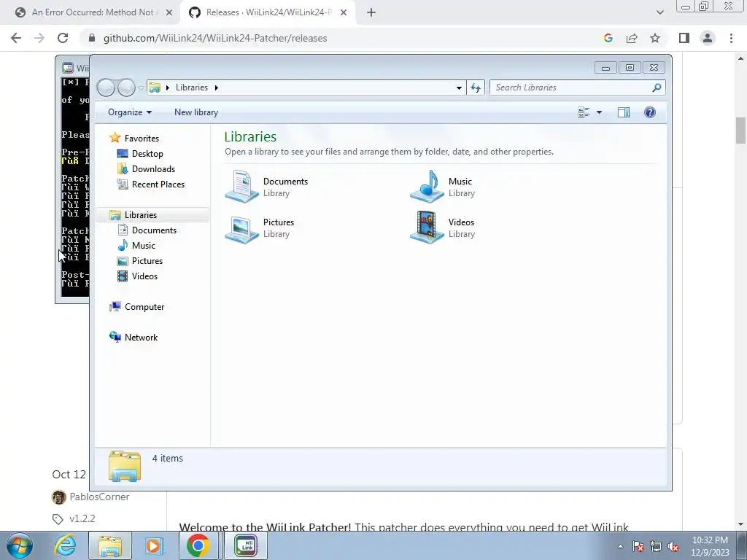Screen dimensions: 747x560
Task: Close the Releases WiiLink24 tab
Action: click(x=344, y=13)
